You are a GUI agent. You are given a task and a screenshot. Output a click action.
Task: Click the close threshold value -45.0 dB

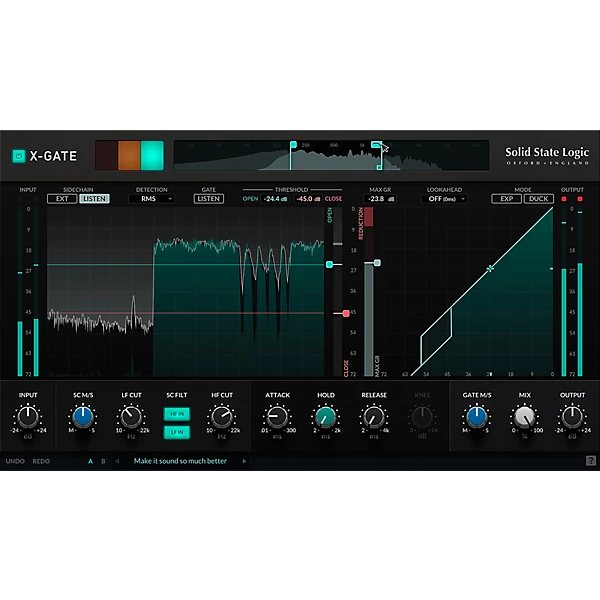[308, 199]
